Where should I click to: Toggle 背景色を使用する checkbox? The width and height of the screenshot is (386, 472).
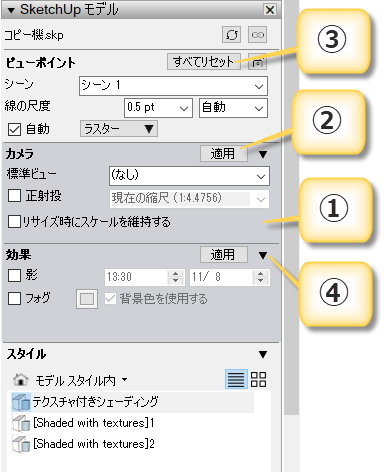tap(110, 299)
